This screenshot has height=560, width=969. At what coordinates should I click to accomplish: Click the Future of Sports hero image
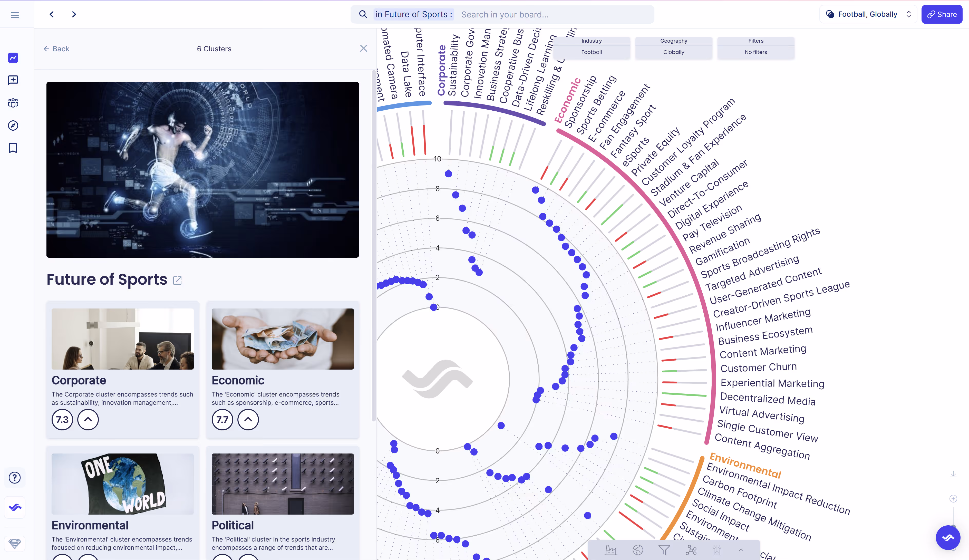point(203,170)
